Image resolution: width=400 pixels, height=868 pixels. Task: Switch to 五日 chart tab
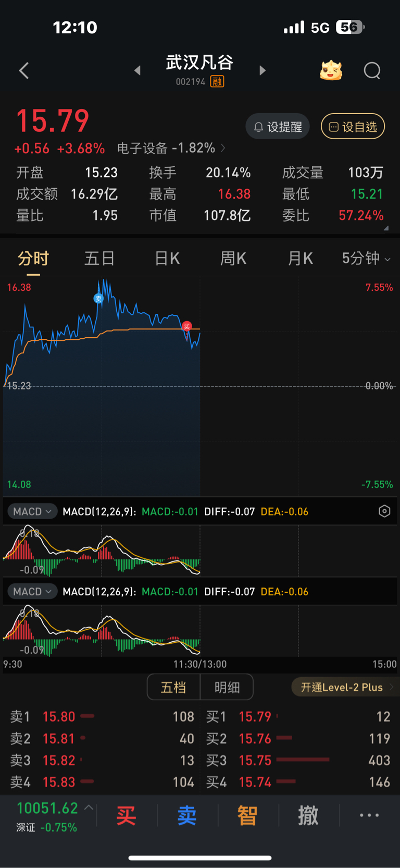[99, 259]
